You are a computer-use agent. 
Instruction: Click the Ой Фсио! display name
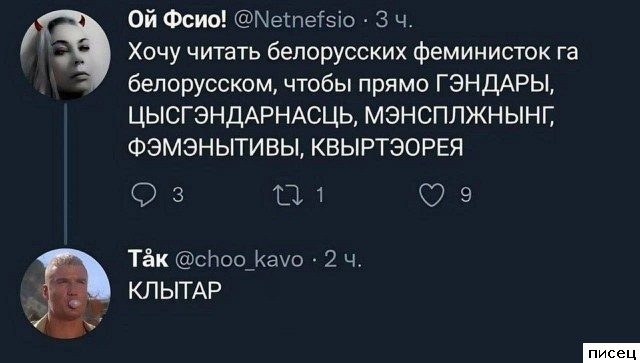pos(177,19)
